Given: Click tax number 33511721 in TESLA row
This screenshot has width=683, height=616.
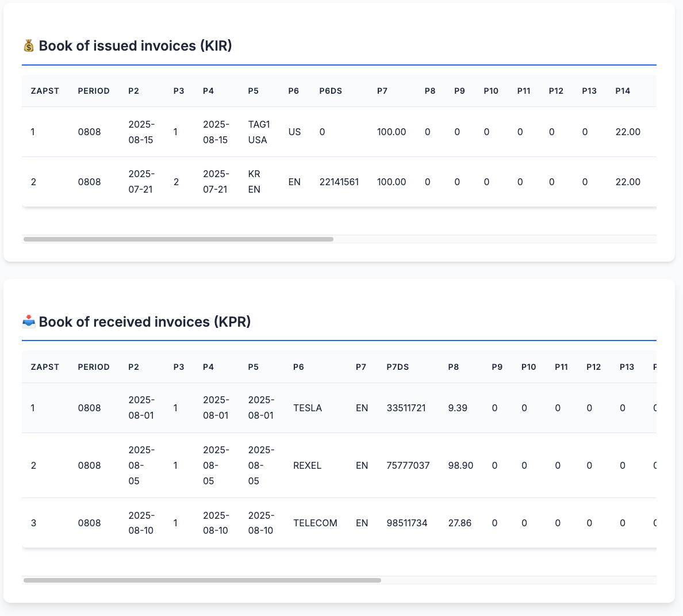Looking at the screenshot, I should pos(406,408).
